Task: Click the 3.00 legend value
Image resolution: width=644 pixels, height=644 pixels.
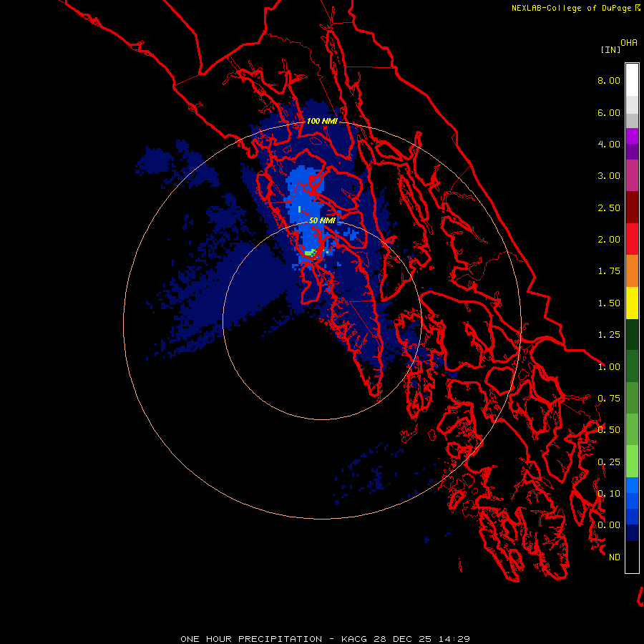Action: tap(609, 176)
